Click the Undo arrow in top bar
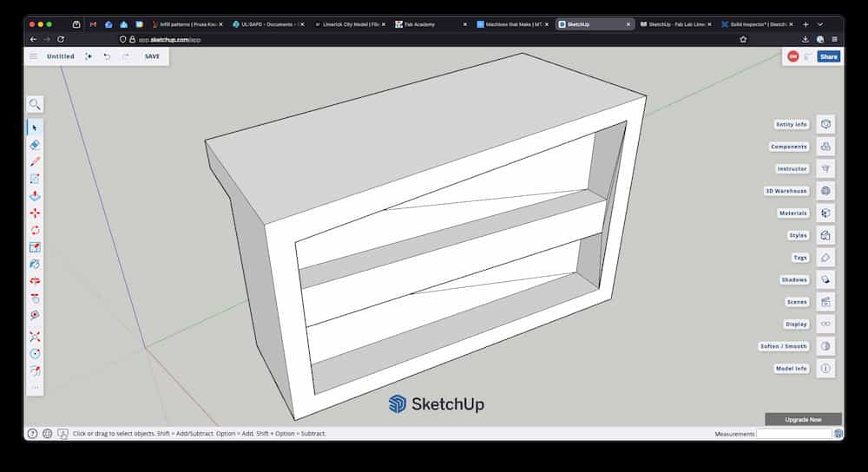The width and height of the screenshot is (868, 472). click(x=107, y=56)
